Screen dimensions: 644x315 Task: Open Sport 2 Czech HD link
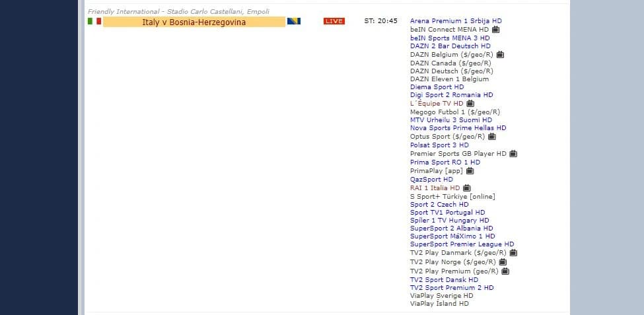[439, 205]
